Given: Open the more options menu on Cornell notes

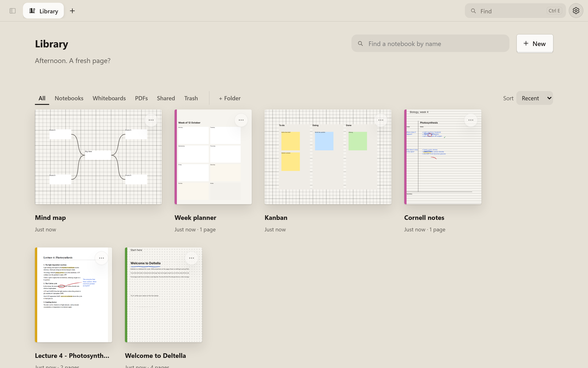Looking at the screenshot, I should 471,120.
